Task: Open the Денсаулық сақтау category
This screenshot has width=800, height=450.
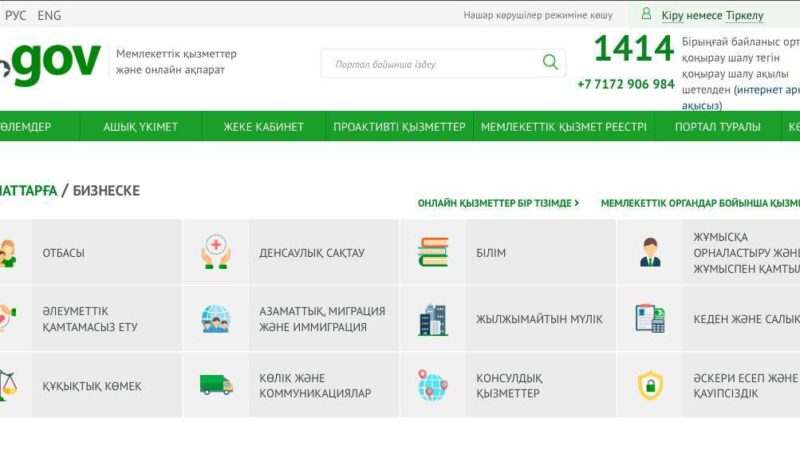Action: pos(291,252)
